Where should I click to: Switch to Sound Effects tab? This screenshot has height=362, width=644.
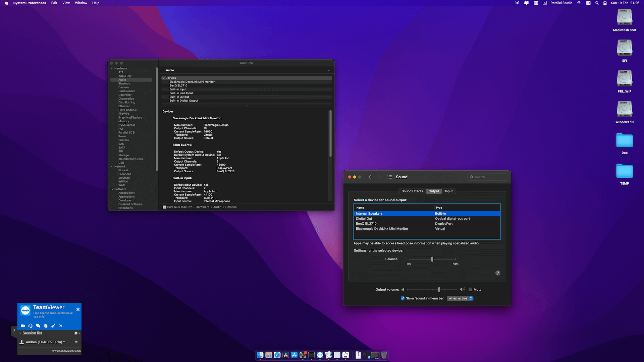click(x=412, y=191)
